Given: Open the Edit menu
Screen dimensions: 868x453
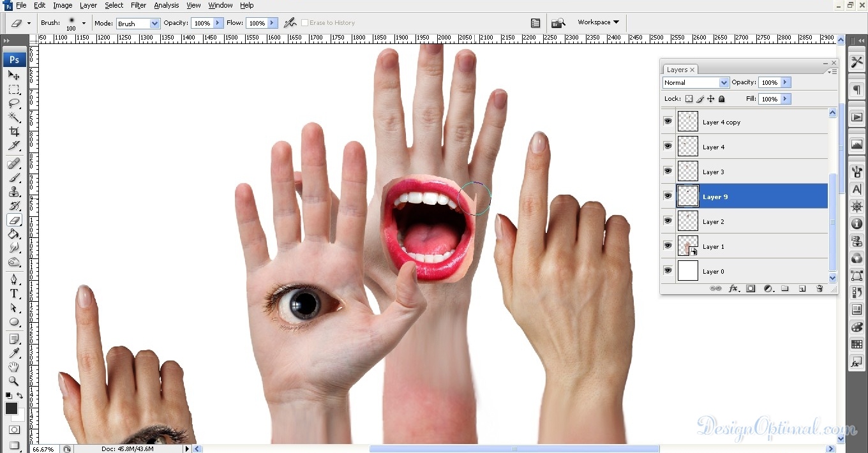Looking at the screenshot, I should click(x=40, y=5).
